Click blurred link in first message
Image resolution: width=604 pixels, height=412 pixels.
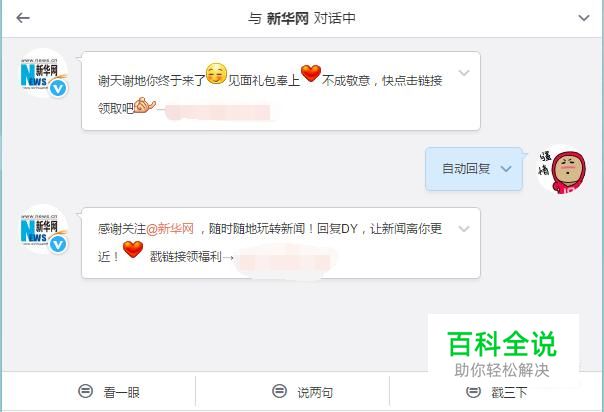pos(217,112)
